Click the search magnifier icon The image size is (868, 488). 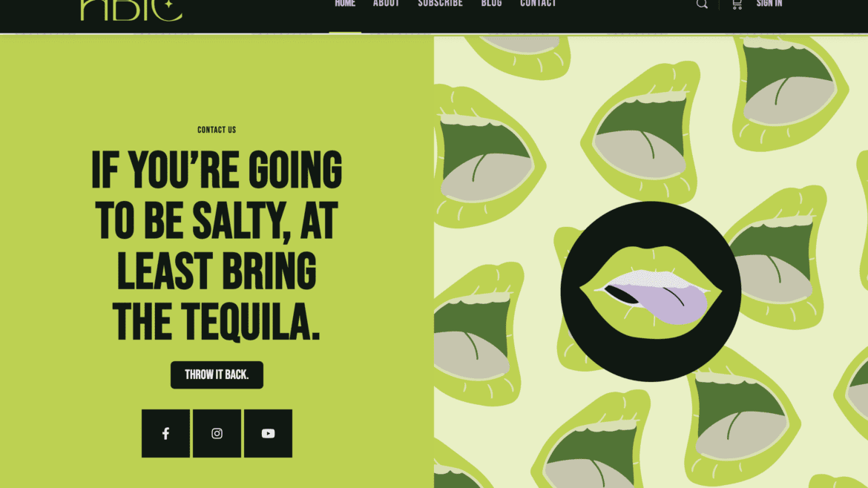coord(702,4)
